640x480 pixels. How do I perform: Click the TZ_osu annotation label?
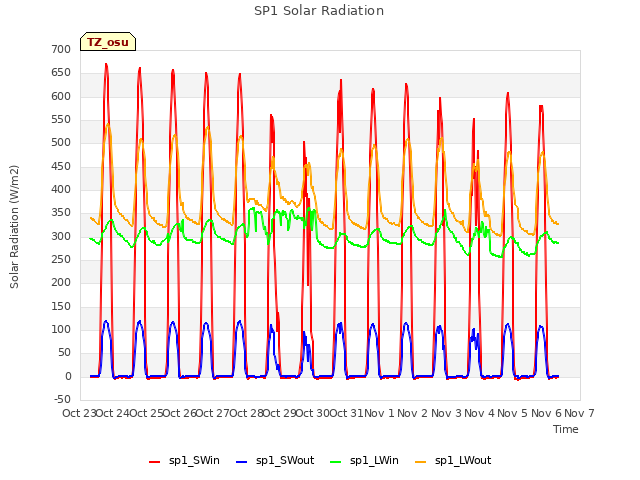pyautogui.click(x=108, y=42)
